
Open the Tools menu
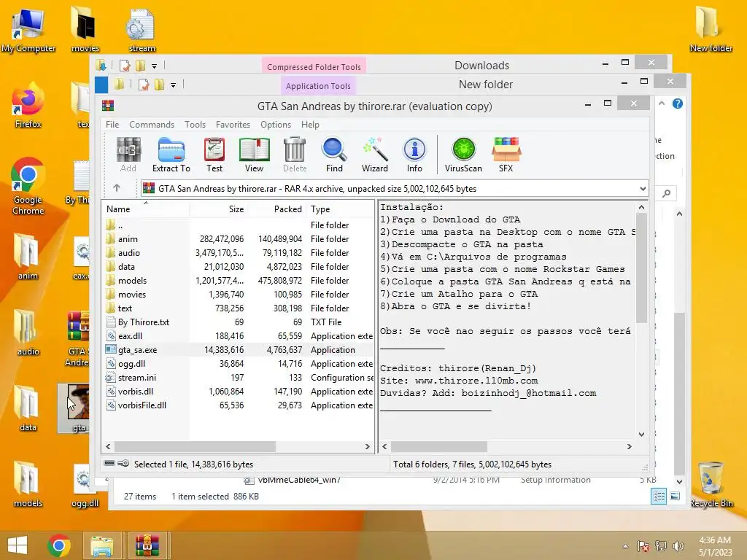pos(195,124)
